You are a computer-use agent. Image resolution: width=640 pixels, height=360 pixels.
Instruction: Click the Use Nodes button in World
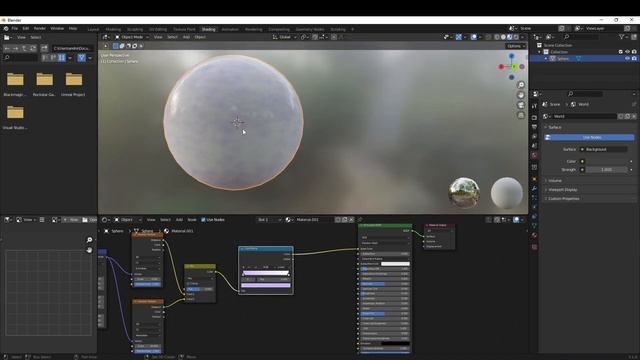[589, 138]
